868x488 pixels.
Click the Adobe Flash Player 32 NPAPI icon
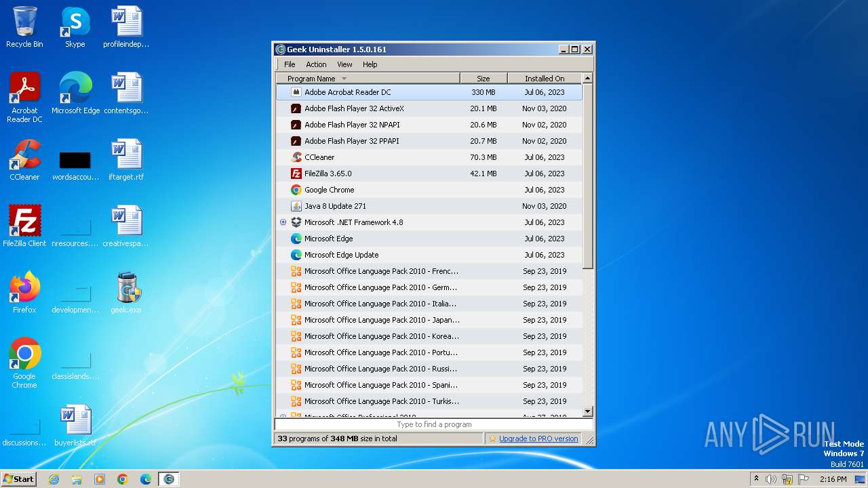296,125
